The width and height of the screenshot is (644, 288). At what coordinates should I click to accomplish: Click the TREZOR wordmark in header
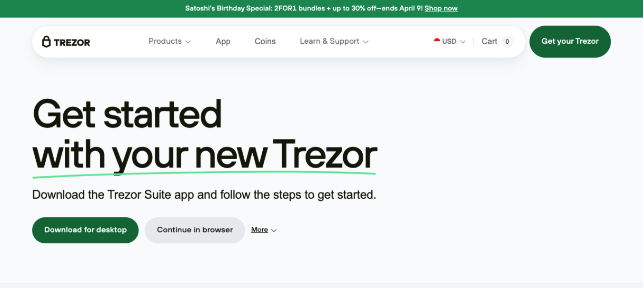[72, 42]
